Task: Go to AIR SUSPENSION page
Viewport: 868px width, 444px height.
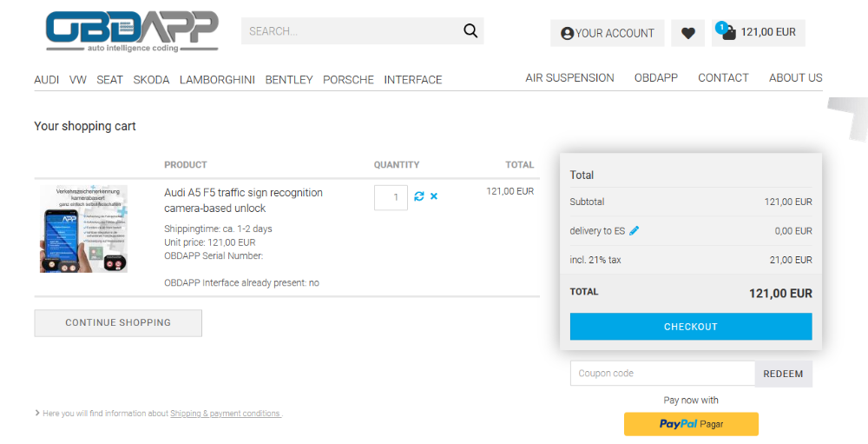Action: click(569, 78)
